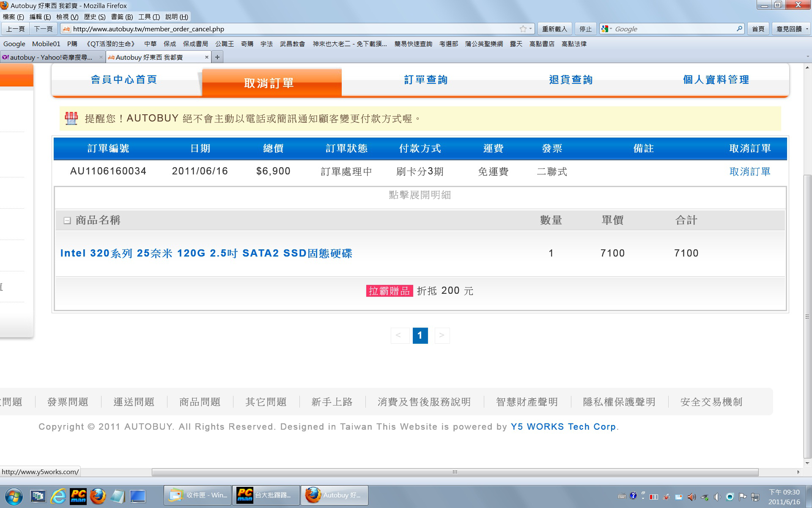
Task: Click the help question mark tray icon
Action: pos(633,496)
